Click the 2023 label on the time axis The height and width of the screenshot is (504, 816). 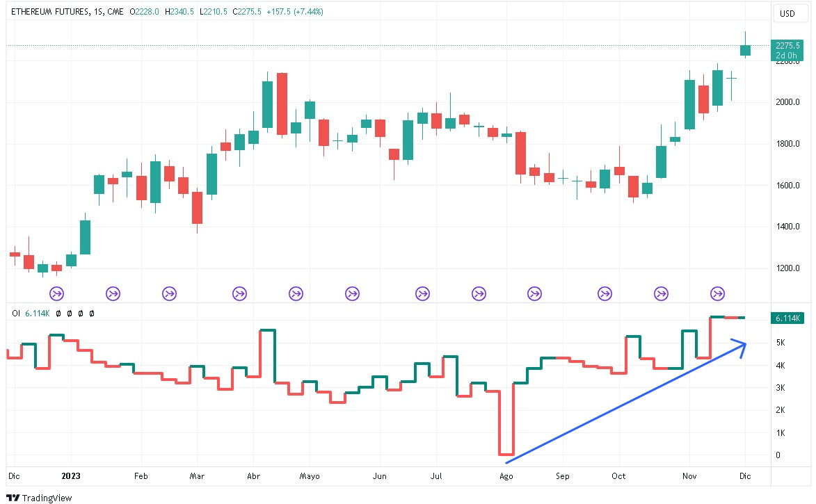(x=72, y=476)
